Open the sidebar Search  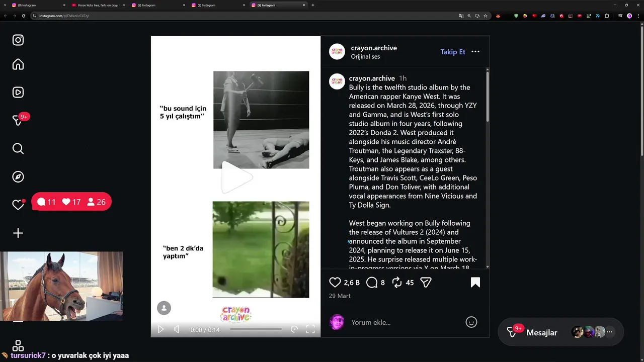click(x=18, y=149)
